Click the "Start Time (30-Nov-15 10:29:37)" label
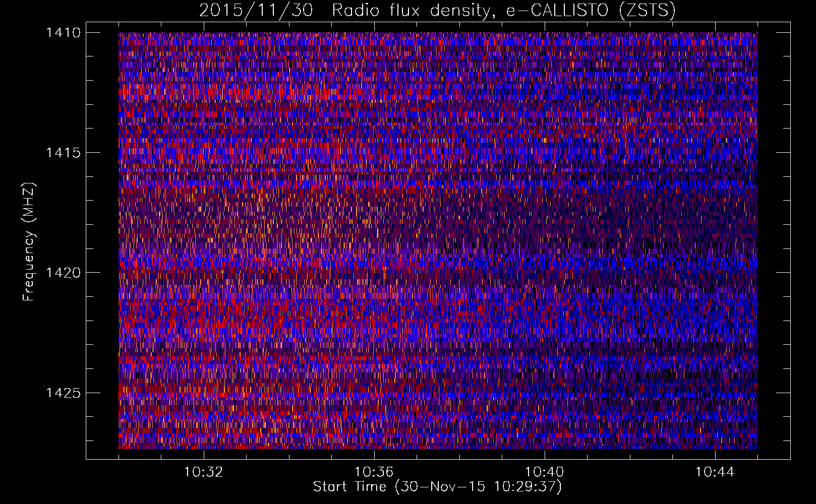 pyautogui.click(x=437, y=487)
